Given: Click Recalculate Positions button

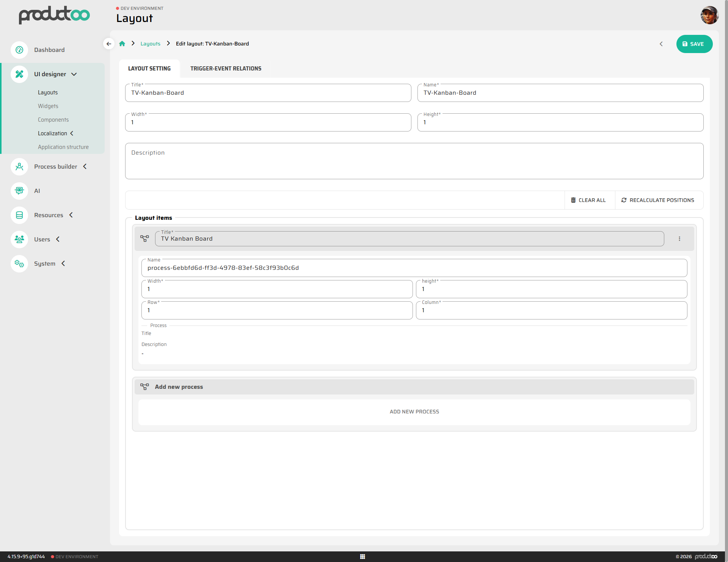Looking at the screenshot, I should [x=657, y=200].
